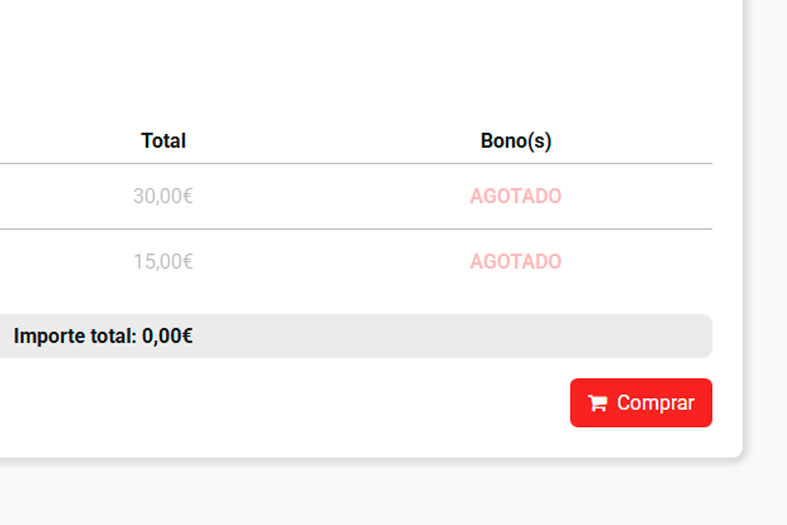Click AGOTADO in the 15,00€ row

click(x=515, y=262)
